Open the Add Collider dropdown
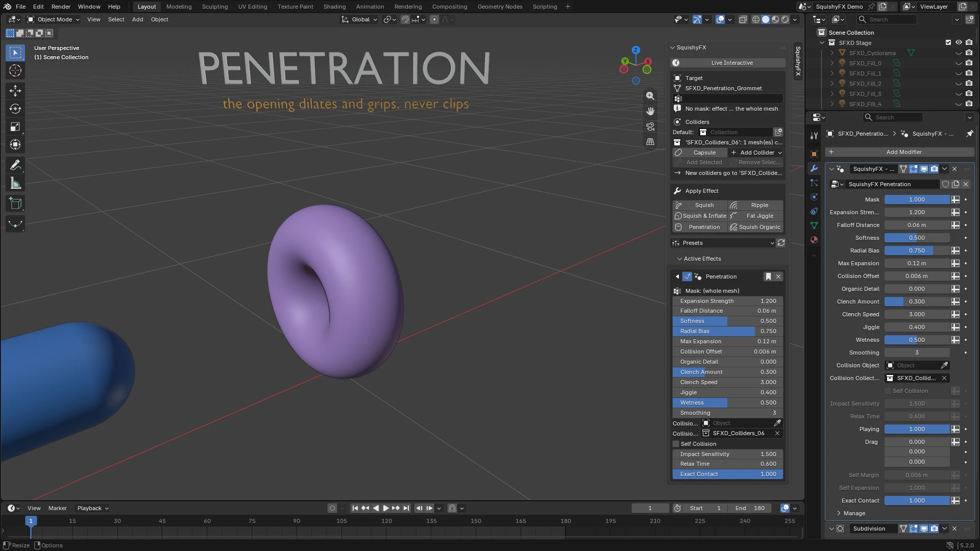980x551 pixels. point(756,153)
